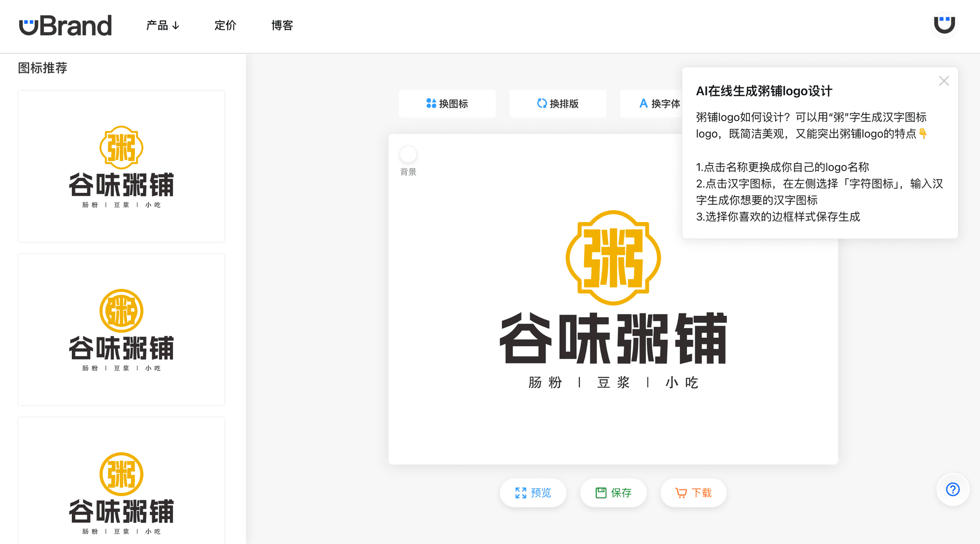Expand the 产品 dropdown menu
The width and height of the screenshot is (980, 544).
click(x=163, y=25)
